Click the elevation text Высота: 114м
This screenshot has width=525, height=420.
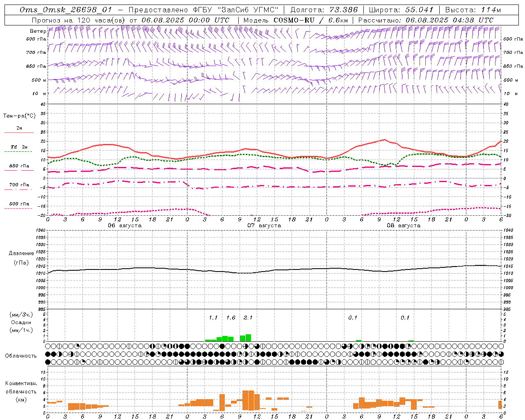(x=473, y=10)
